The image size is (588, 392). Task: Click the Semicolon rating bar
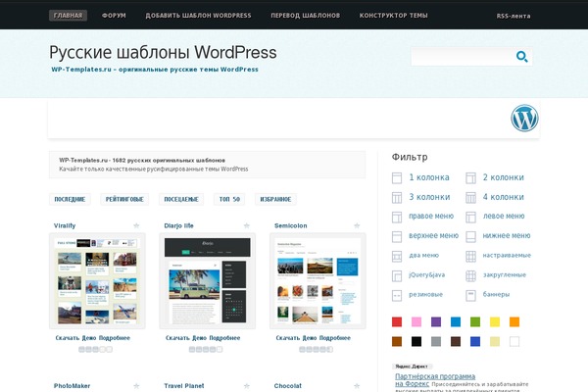tap(316, 349)
